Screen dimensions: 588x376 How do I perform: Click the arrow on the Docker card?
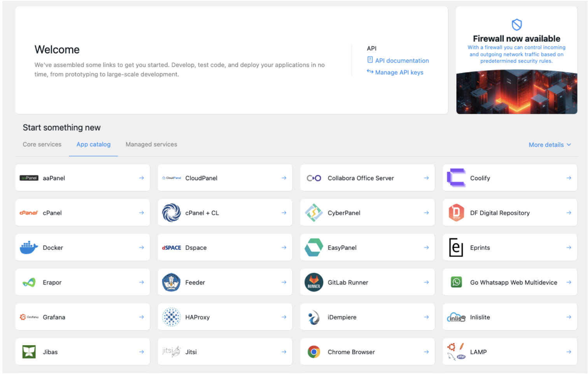[142, 248]
